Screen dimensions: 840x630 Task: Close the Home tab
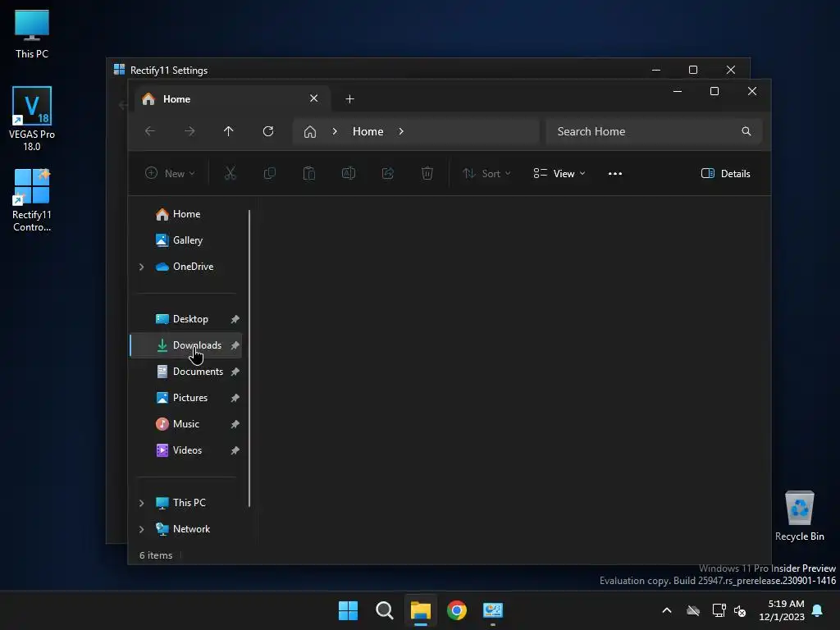tap(314, 98)
